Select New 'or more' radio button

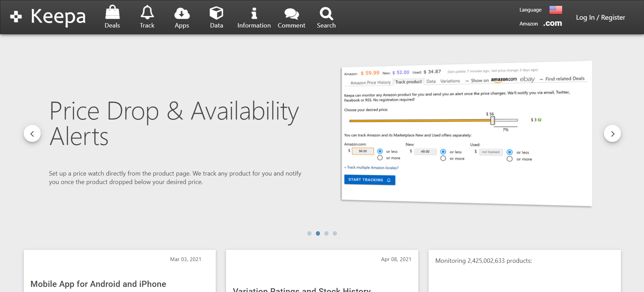(443, 159)
